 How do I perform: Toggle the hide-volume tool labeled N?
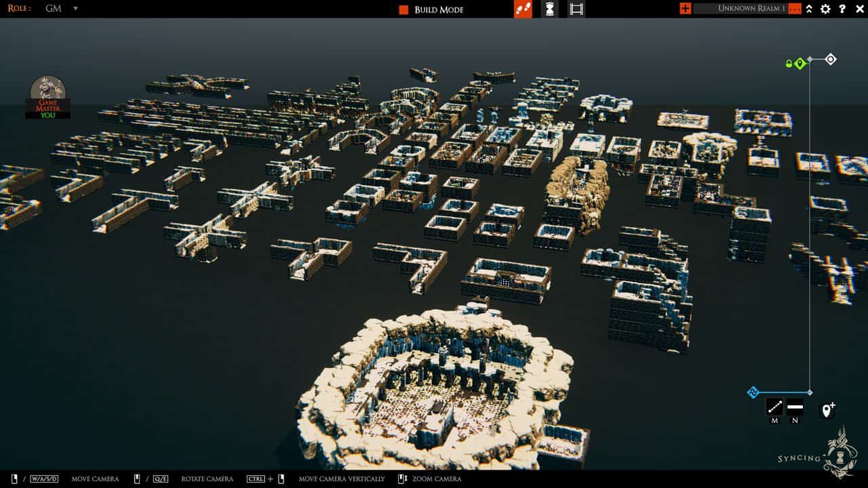pyautogui.click(x=795, y=407)
